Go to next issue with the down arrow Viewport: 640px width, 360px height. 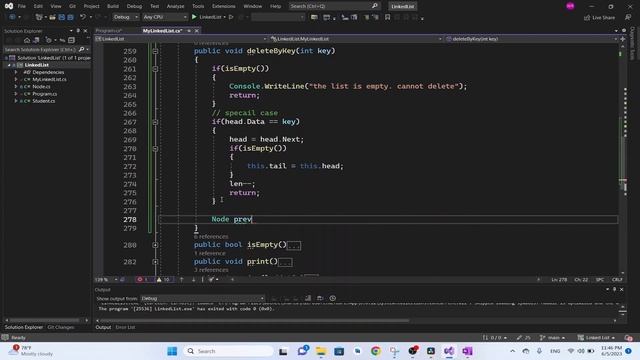[x=193, y=280]
